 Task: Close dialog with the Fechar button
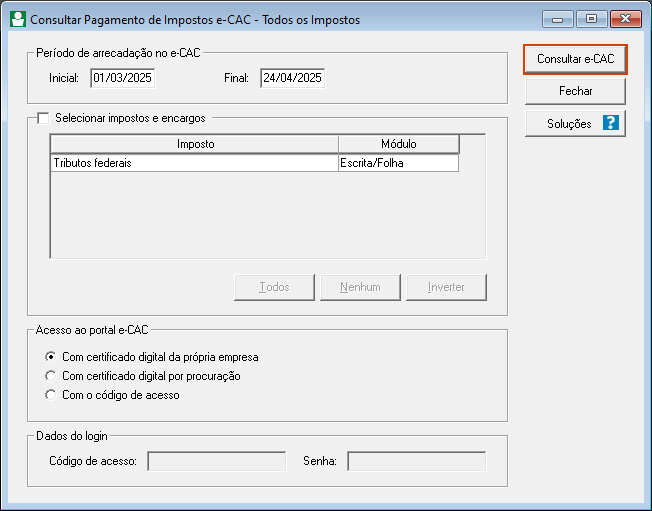(575, 91)
